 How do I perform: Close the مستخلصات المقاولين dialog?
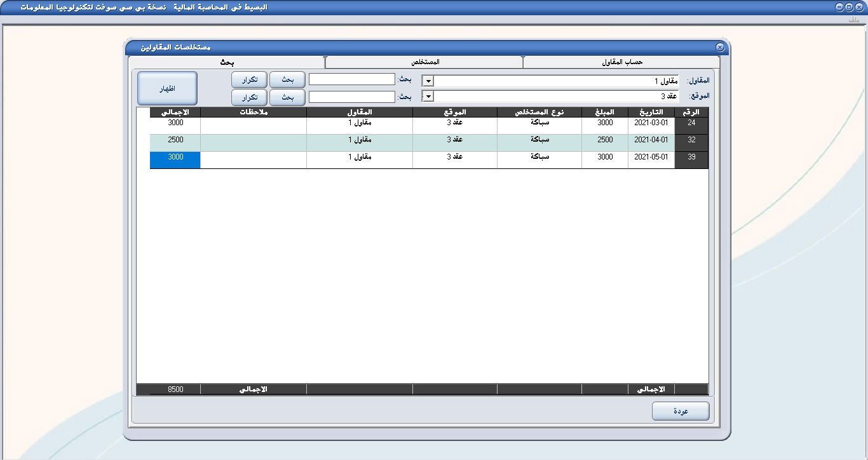click(719, 48)
